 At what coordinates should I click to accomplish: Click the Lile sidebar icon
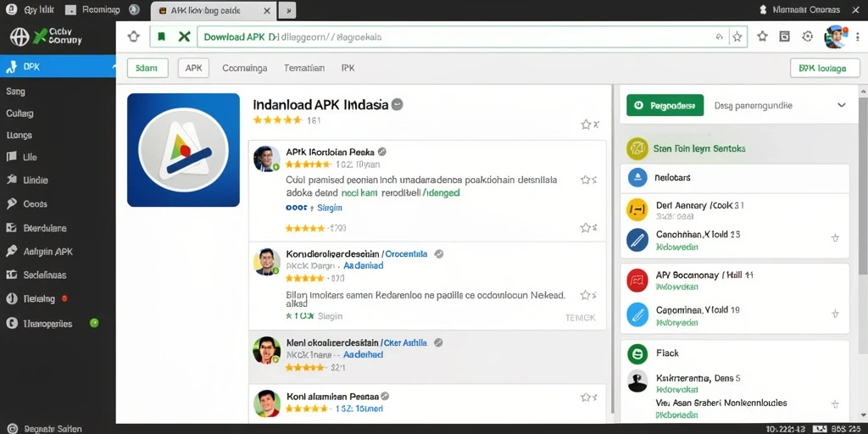(x=11, y=157)
